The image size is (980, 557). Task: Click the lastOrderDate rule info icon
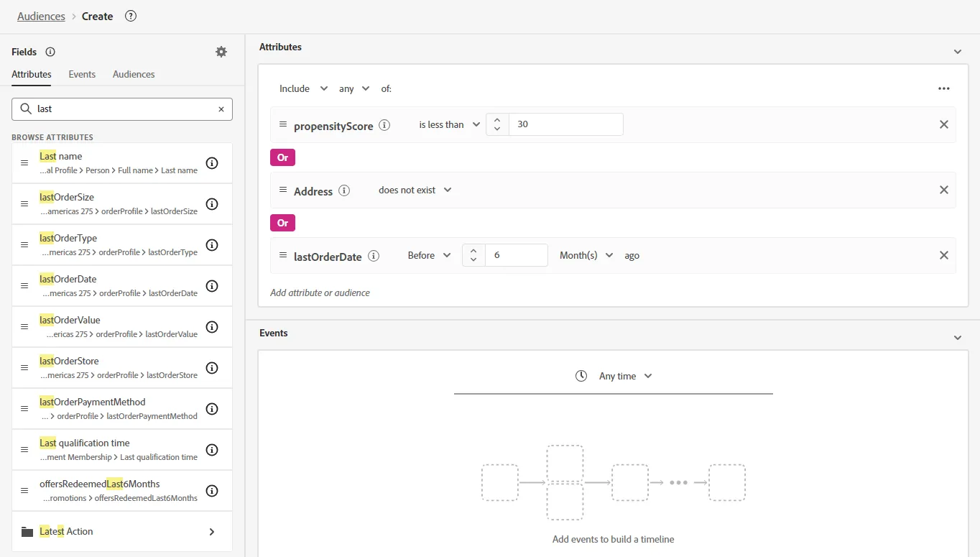point(374,256)
